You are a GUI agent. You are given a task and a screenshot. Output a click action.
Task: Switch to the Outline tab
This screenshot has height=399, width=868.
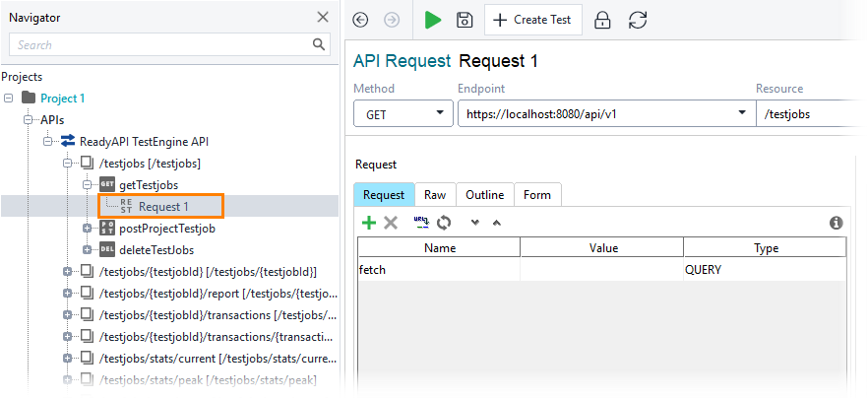point(485,194)
